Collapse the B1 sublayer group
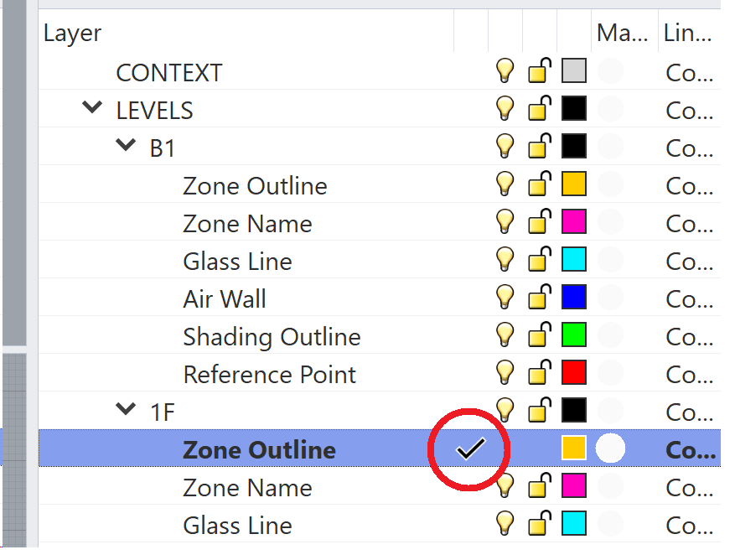Viewport: 735px width, 560px height. (127, 146)
